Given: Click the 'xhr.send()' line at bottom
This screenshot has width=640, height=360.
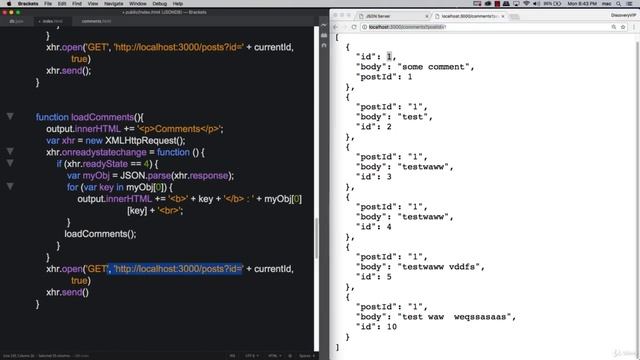Looking at the screenshot, I should (67, 292).
